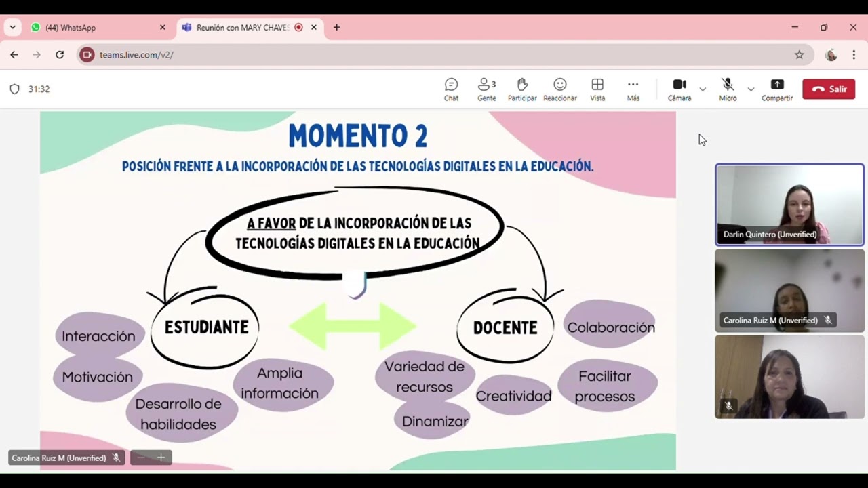Click the muted mic icon on third video tile
Screen dimensions: 868x488
click(x=728, y=406)
